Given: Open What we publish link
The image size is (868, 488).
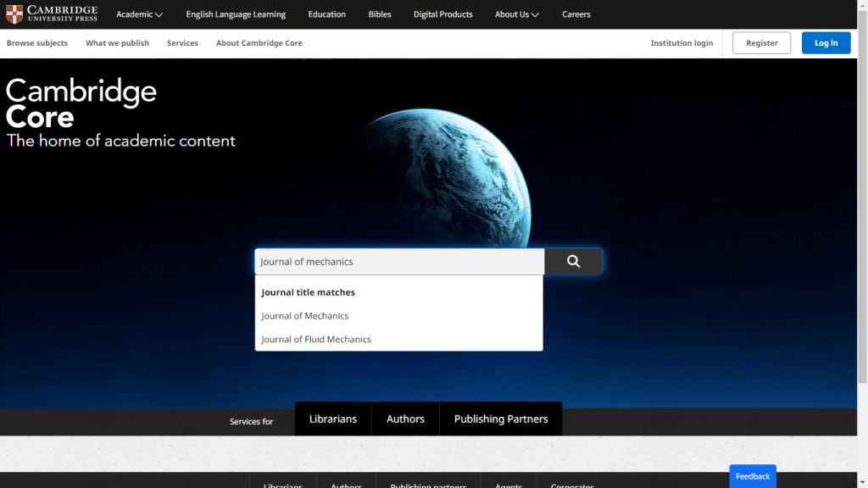Looking at the screenshot, I should coord(117,42).
